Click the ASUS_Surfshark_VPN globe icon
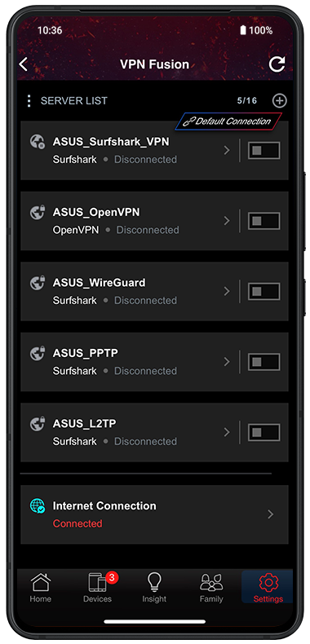The image size is (310, 644). (x=38, y=142)
